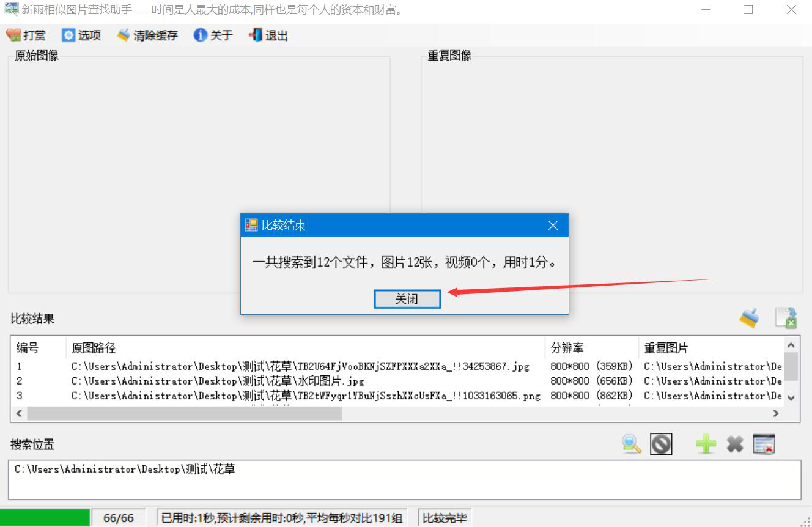Click the results list down arrow

click(791, 398)
